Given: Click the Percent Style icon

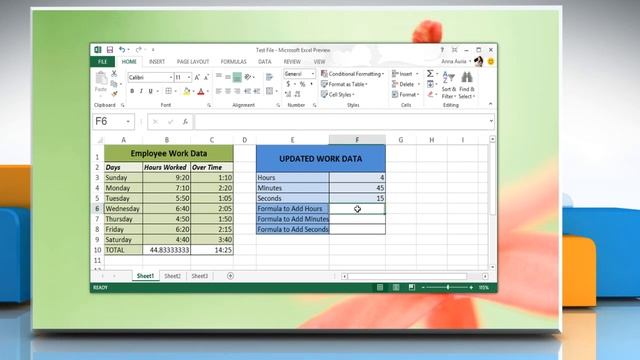Looking at the screenshot, I should tap(302, 84).
